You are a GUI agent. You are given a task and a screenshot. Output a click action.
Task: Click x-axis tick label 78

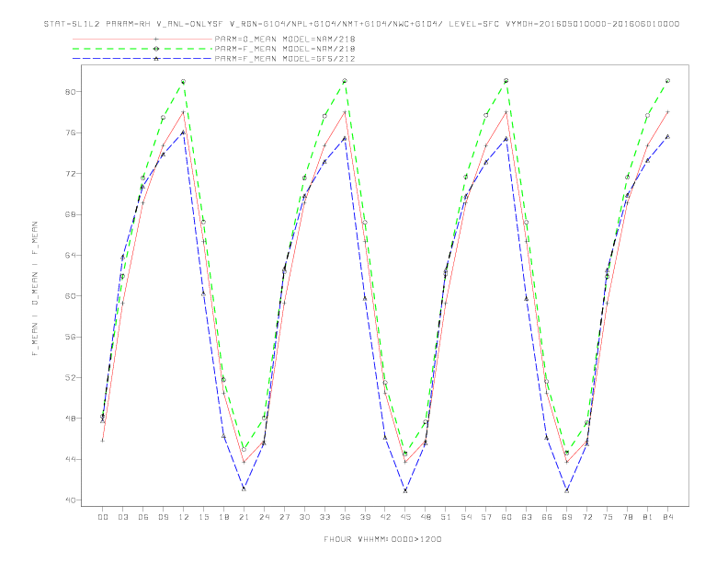tap(628, 517)
